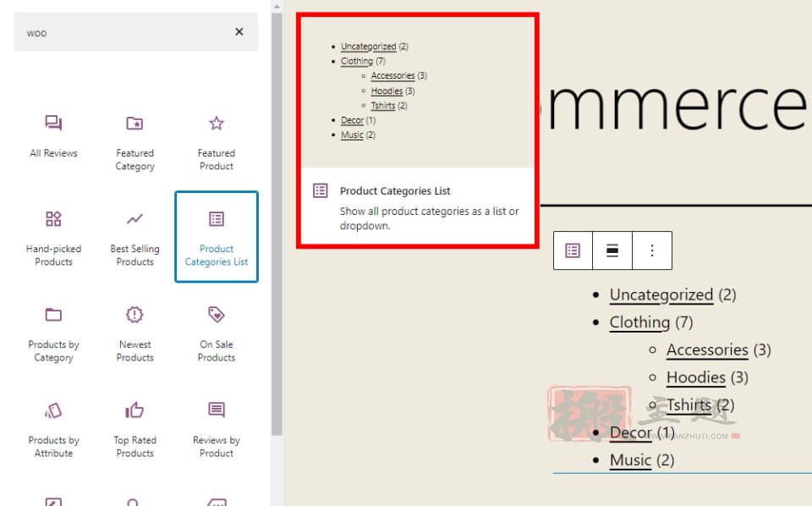Click the scroll-up arrow of inserter scrollbar

tap(277, 6)
